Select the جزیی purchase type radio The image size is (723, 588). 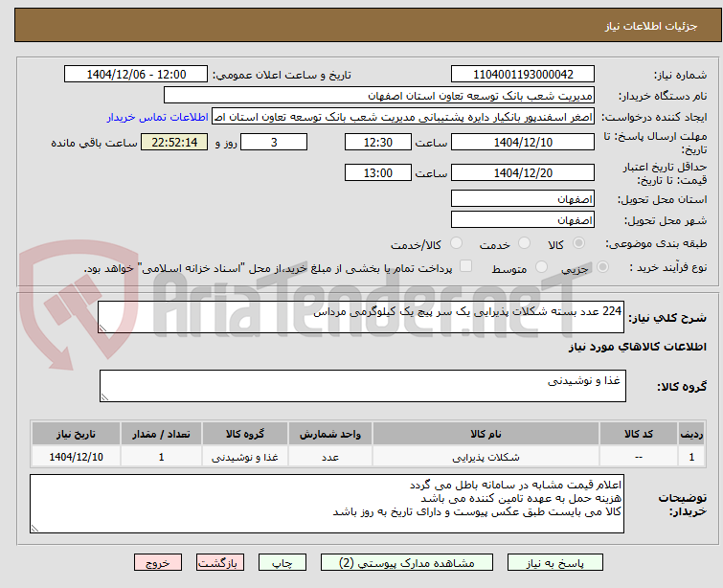(602, 267)
